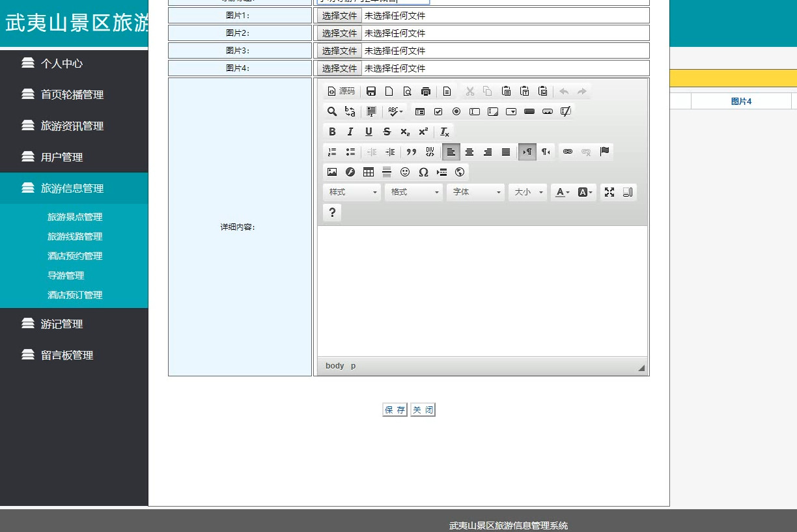Toggle Block Quote formatting

click(411, 152)
